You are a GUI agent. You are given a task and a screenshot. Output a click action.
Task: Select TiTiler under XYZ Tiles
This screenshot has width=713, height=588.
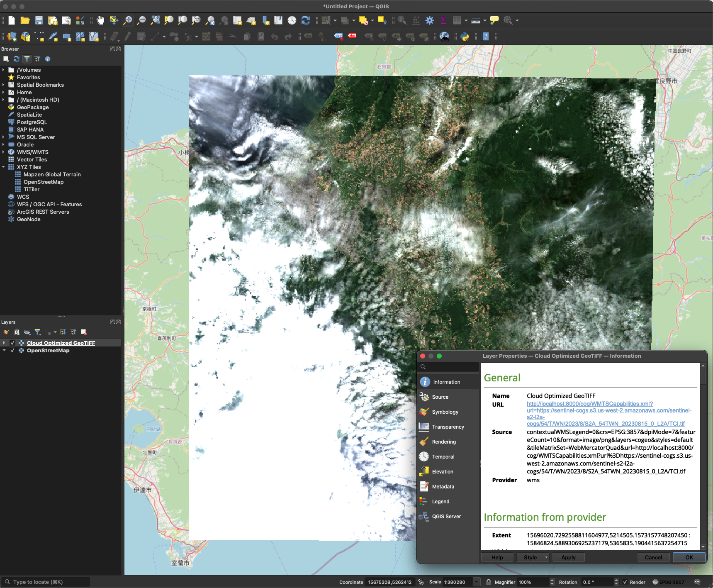point(32,190)
